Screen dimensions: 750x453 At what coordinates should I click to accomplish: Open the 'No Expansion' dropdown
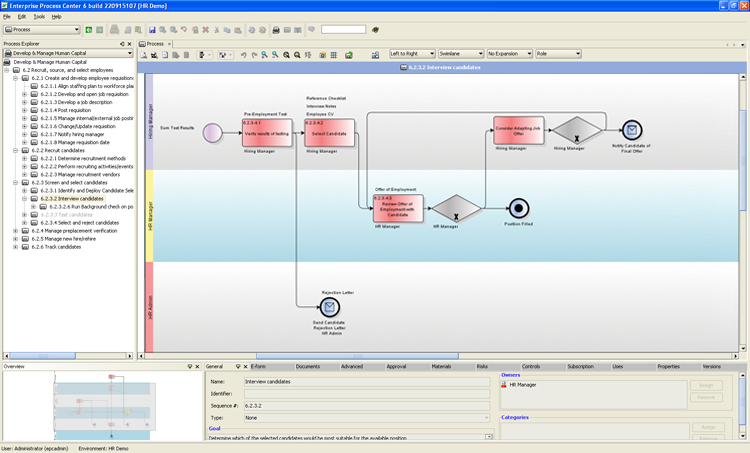click(509, 53)
